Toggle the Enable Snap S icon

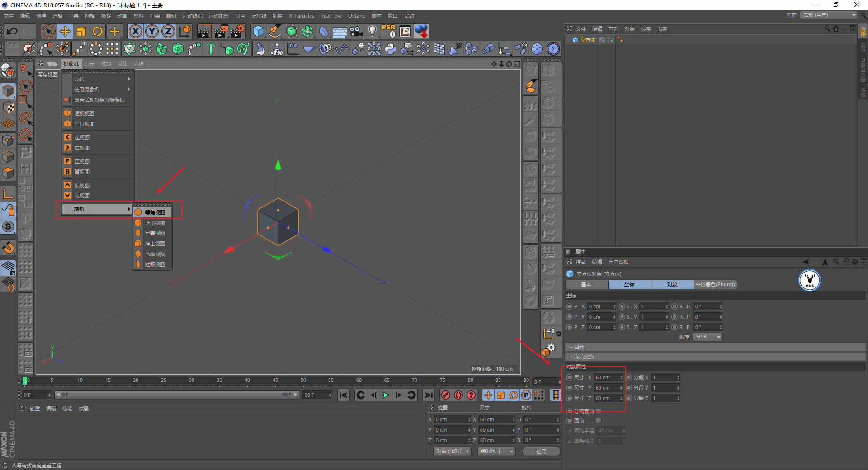click(x=8, y=226)
